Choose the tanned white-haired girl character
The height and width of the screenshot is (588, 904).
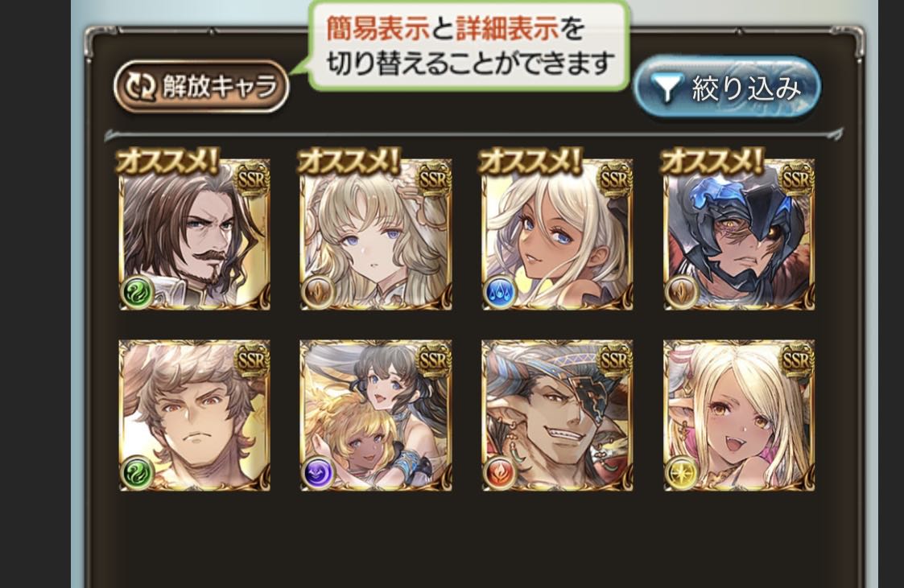tap(558, 235)
